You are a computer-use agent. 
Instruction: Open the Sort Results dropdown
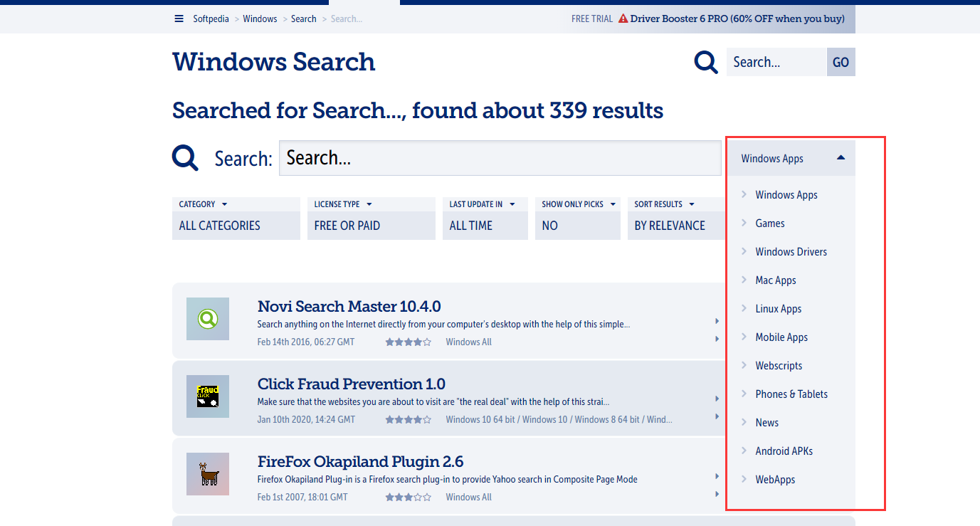click(676, 204)
